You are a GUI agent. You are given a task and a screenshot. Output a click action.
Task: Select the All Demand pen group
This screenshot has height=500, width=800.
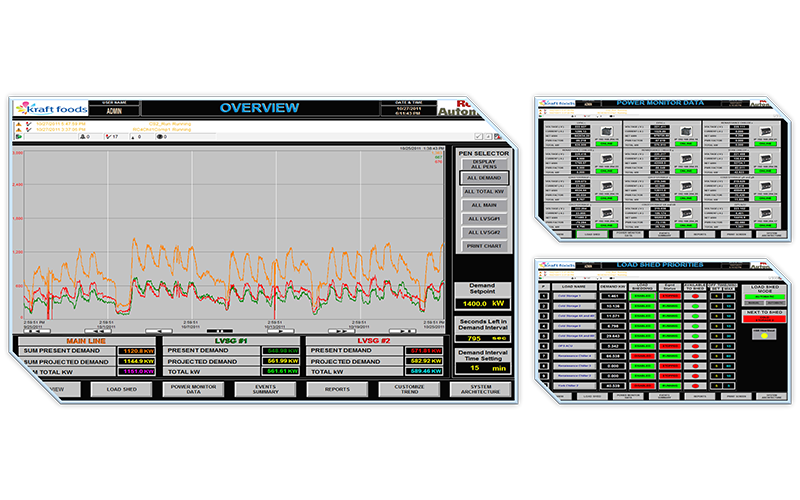point(484,178)
